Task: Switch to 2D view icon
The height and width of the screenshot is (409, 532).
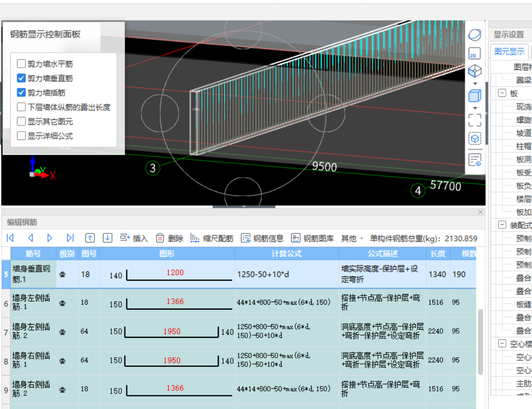Action: coord(475,54)
